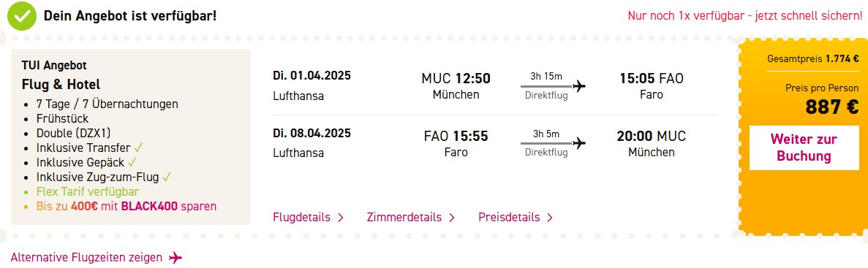Image resolution: width=868 pixels, height=268 pixels.
Task: Open the Zimmerdetails link
Action: click(x=404, y=217)
